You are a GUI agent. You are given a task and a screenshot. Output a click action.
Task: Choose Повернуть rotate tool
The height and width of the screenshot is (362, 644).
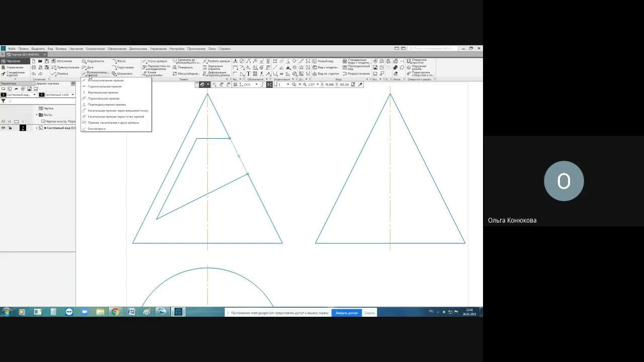[182, 67]
